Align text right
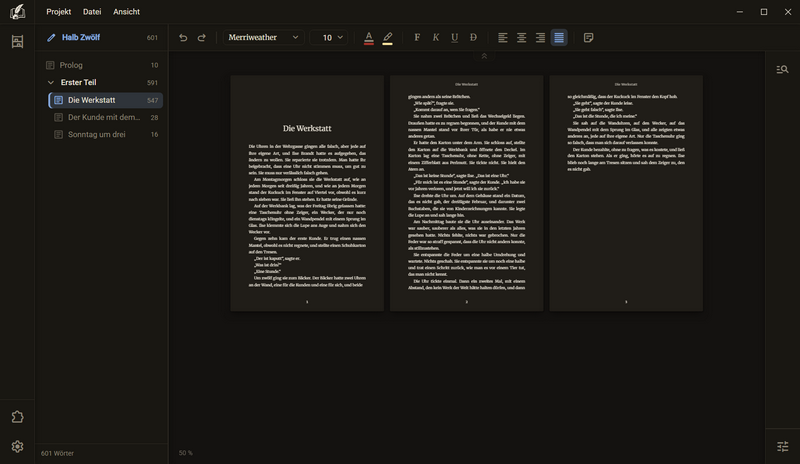This screenshot has height=464, width=800. (540, 37)
